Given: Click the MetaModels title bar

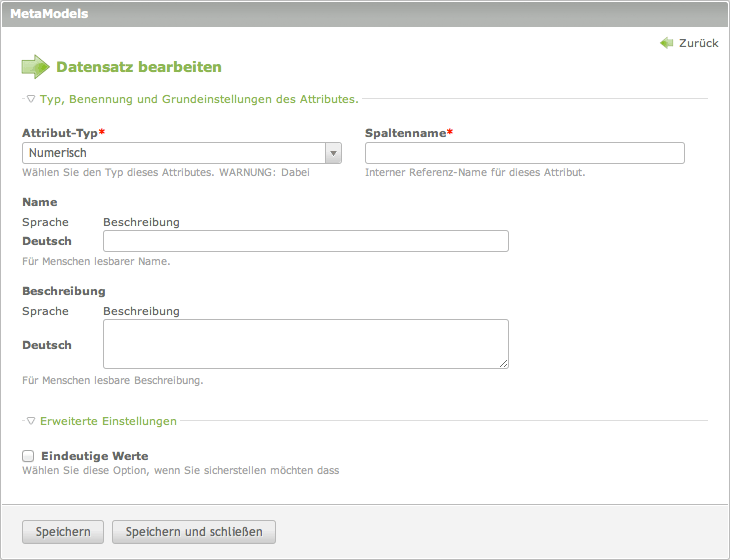Looking at the screenshot, I should pyautogui.click(x=365, y=14).
